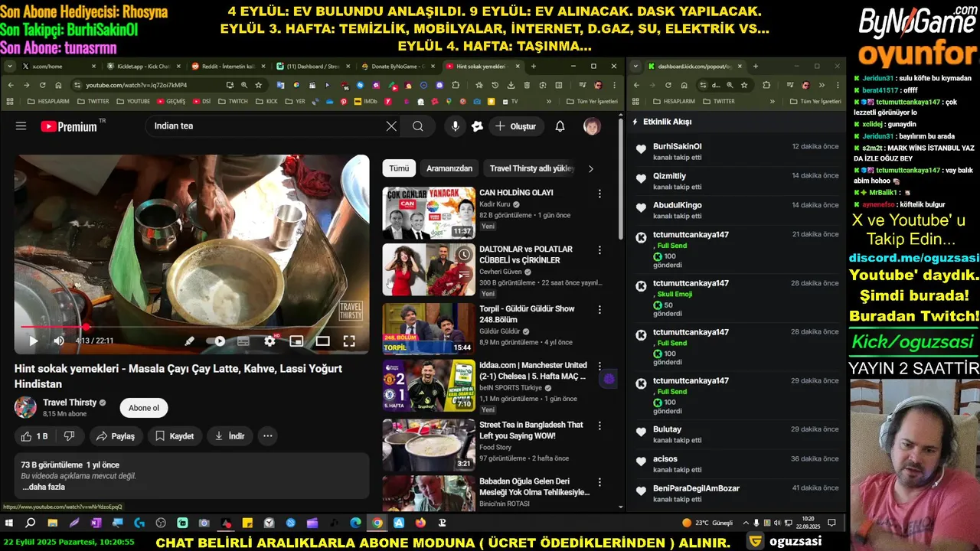
Task: Open the Oluştur create button
Action: [516, 126]
